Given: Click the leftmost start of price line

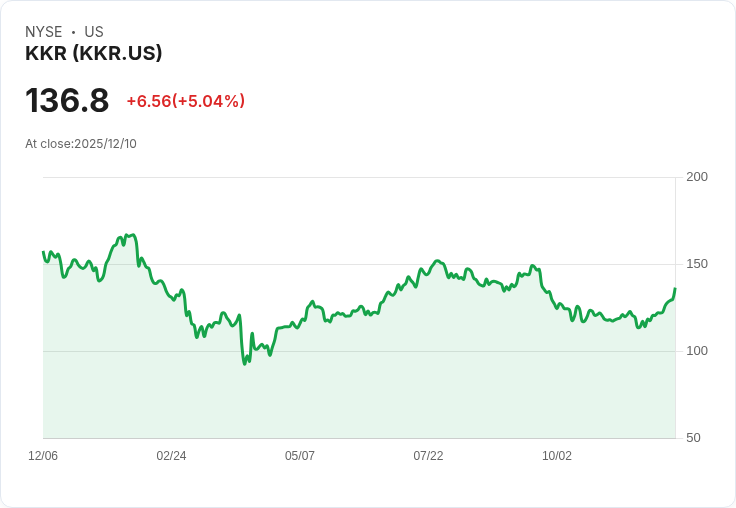Looking at the screenshot, I should tap(43, 252).
